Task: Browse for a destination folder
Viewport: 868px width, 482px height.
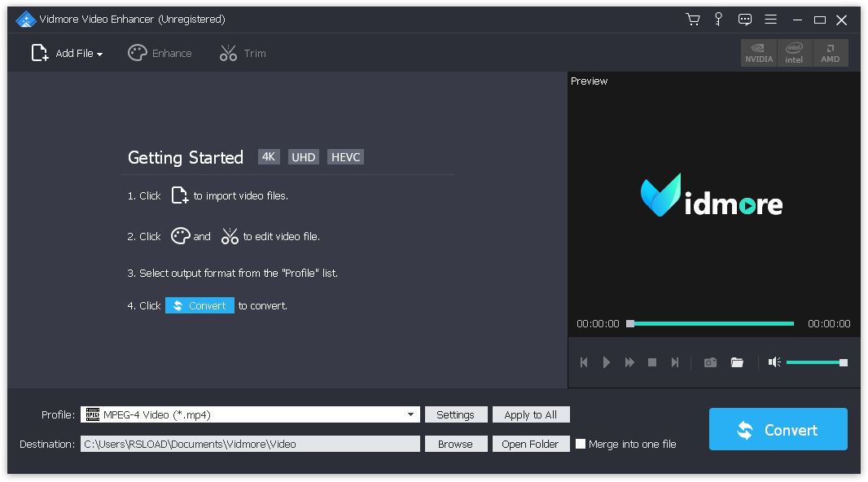Action: pos(455,444)
